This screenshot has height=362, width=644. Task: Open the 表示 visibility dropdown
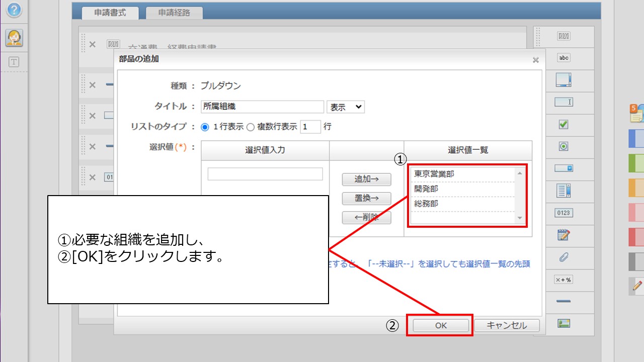point(345,107)
